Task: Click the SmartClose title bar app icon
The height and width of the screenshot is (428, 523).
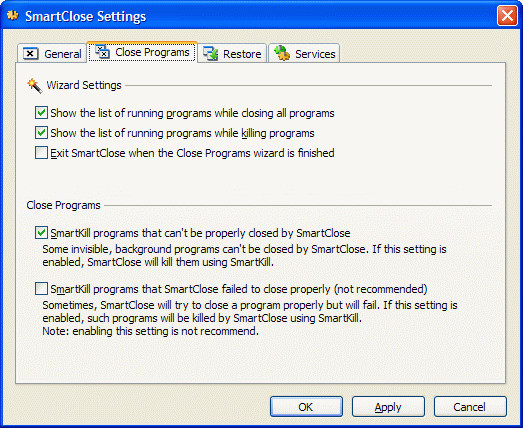Action: tap(13, 15)
